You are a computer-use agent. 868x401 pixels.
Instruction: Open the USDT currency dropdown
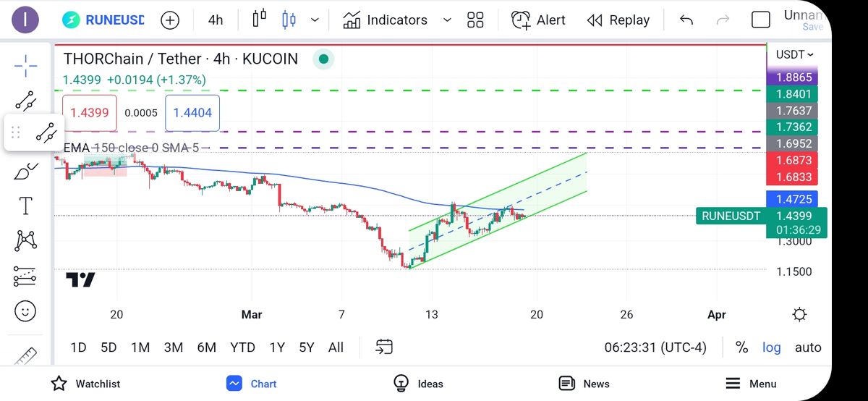[794, 54]
